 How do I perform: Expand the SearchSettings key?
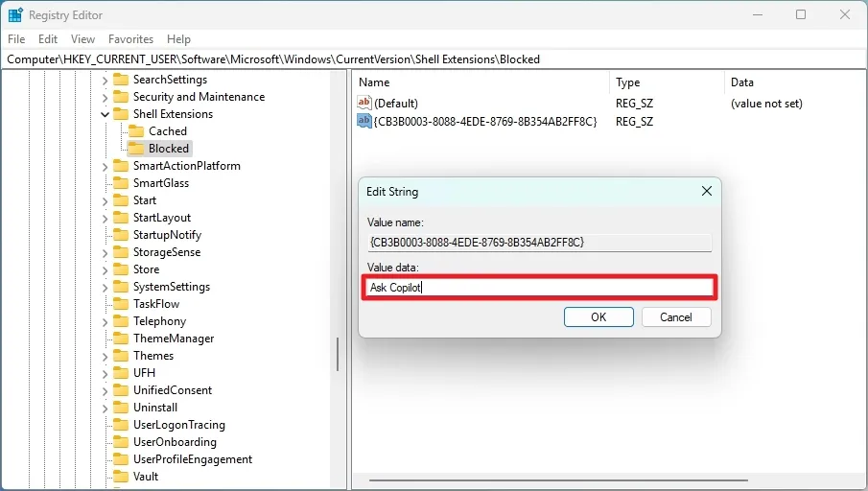coord(105,81)
